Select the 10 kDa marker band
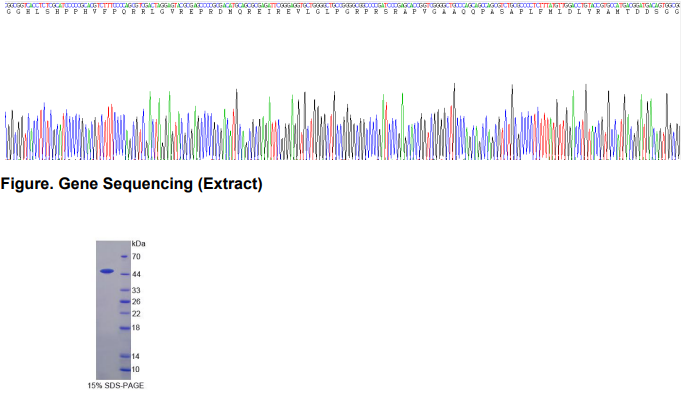The width and height of the screenshot is (687, 395). pos(124,370)
